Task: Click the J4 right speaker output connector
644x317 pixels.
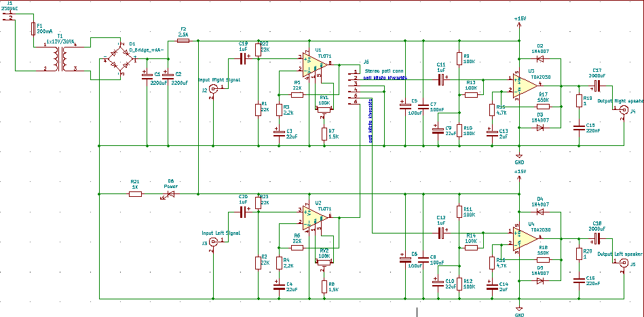Action: pos(624,110)
